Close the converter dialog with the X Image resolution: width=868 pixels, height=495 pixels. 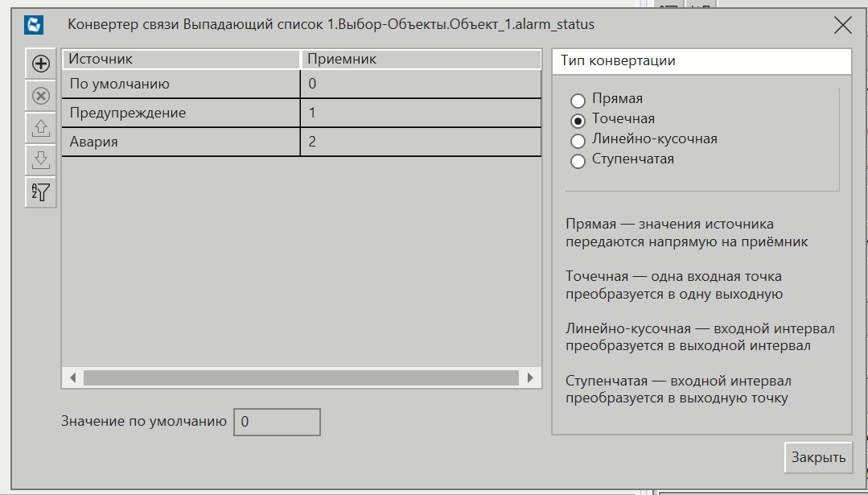(x=843, y=25)
